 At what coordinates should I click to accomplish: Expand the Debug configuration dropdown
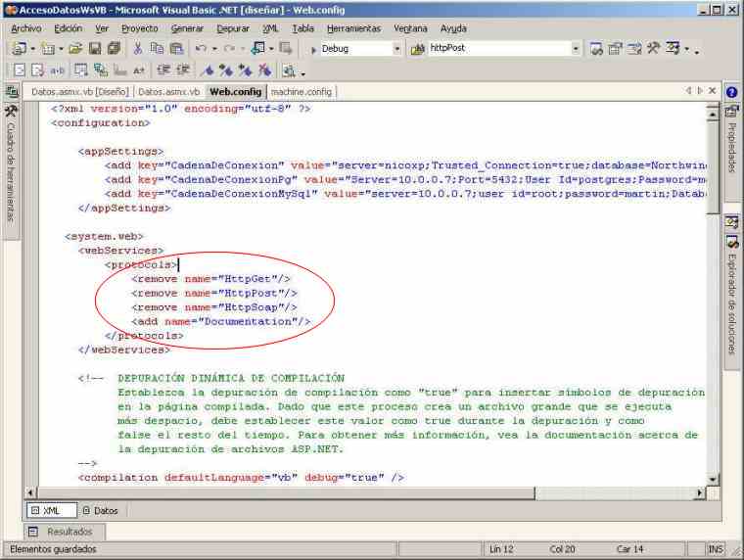coord(397,49)
